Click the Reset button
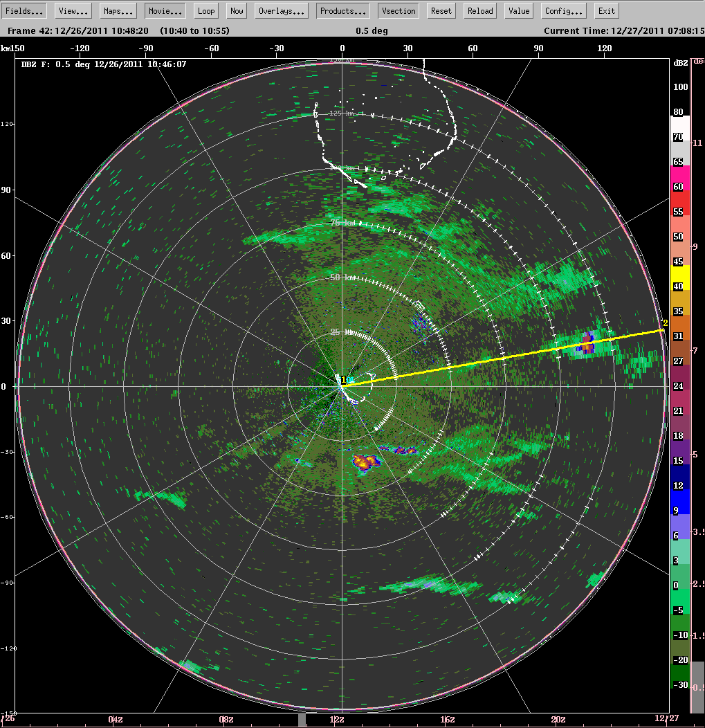The height and width of the screenshot is (728, 705). tap(441, 10)
